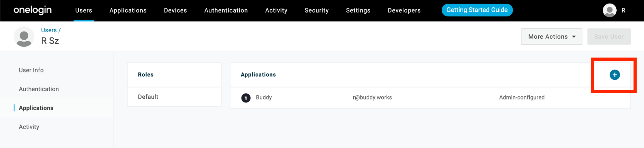Open the Users top menu
The width and height of the screenshot is (644, 148).
pos(84,10)
